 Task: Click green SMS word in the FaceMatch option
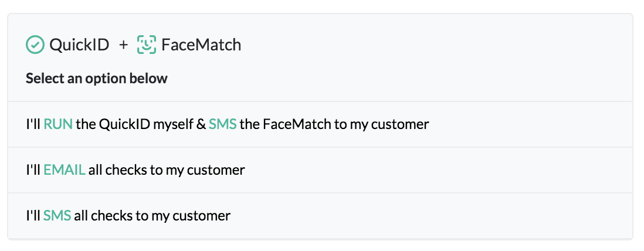(222, 124)
